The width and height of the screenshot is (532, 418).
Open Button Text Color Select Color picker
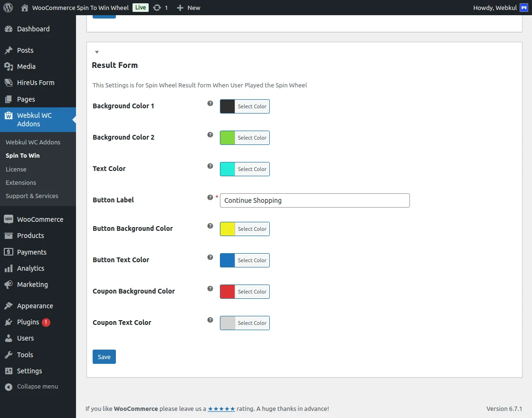click(252, 260)
